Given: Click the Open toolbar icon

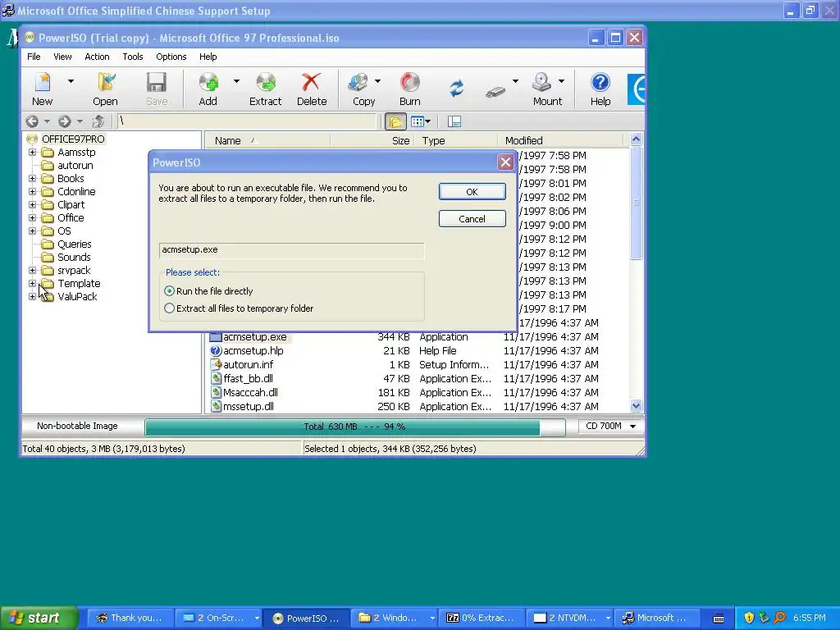Looking at the screenshot, I should pos(106,83).
